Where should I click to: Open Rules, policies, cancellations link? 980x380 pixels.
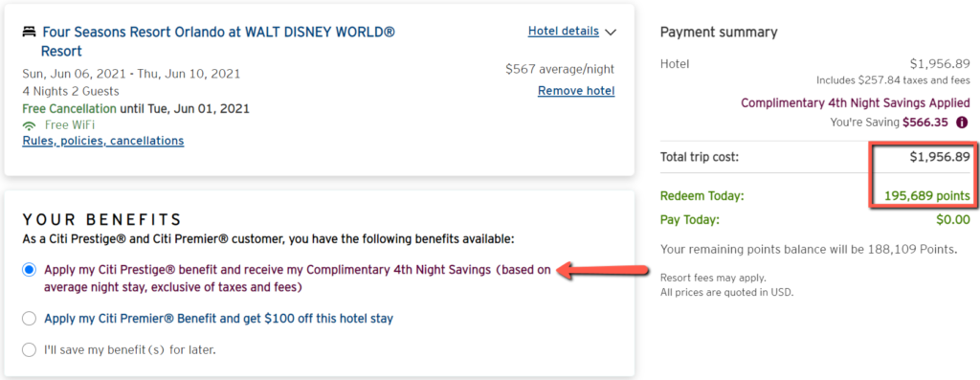(x=103, y=141)
